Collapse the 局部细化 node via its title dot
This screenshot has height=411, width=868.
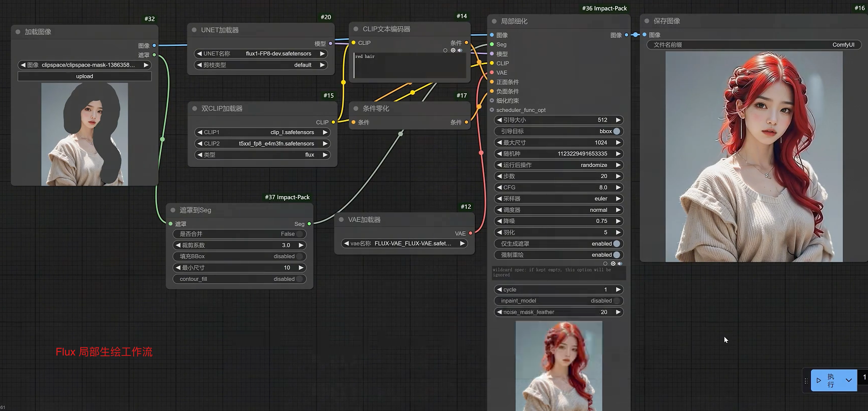pyautogui.click(x=494, y=21)
